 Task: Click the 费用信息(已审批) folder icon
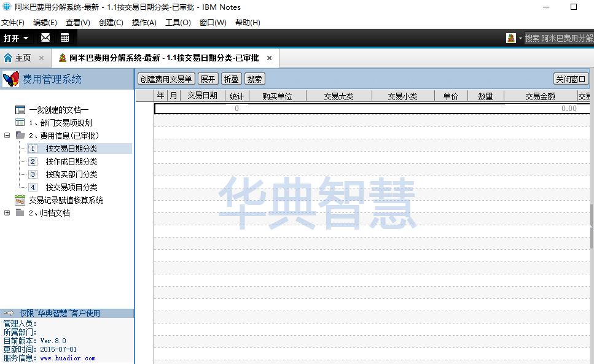point(20,135)
